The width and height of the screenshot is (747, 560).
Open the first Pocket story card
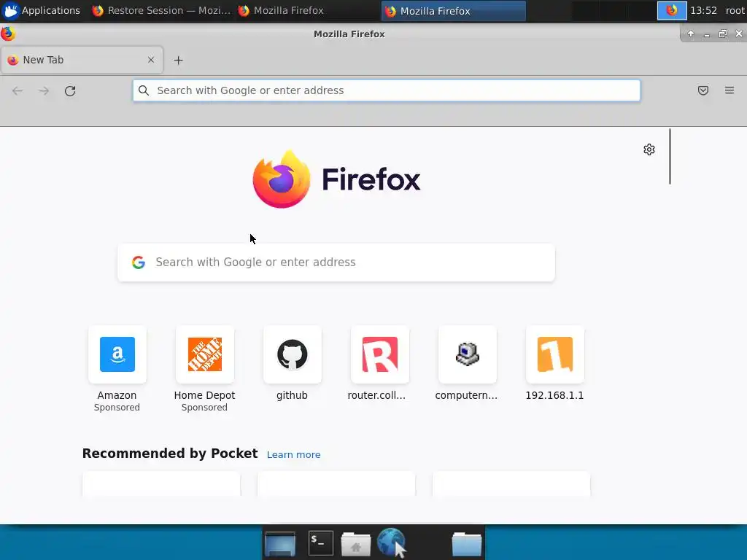click(161, 484)
